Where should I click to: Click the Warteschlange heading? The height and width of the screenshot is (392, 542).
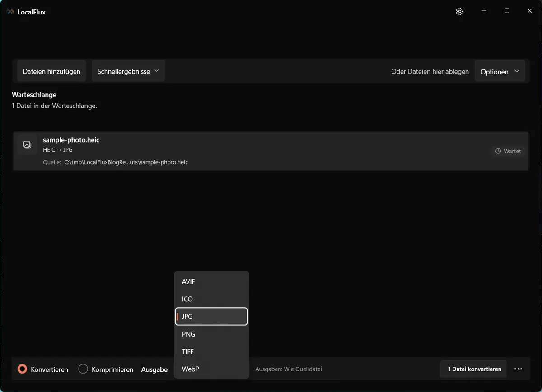tap(34, 95)
